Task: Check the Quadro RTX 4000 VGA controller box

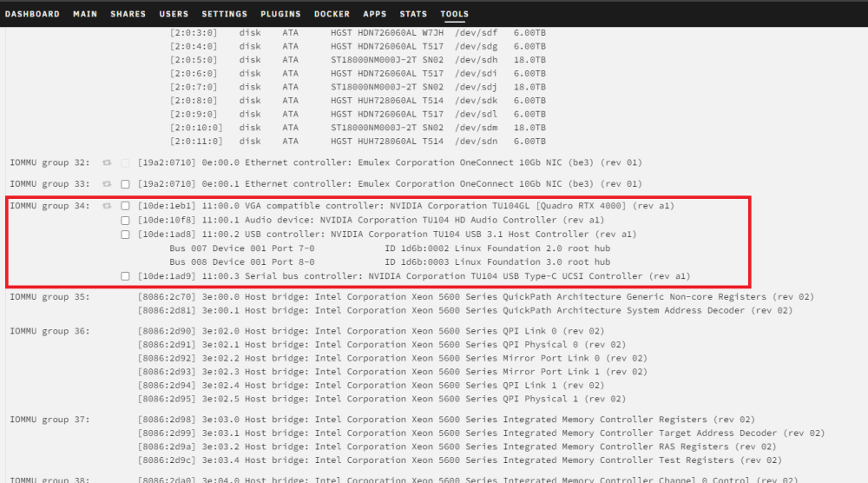Action: [125, 206]
